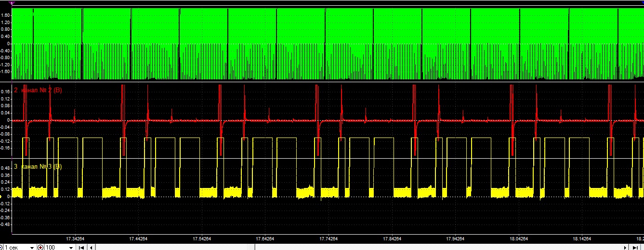644x250 pixels.
Task: Click the 17.64264 time axis label
Action: [x=265, y=238]
